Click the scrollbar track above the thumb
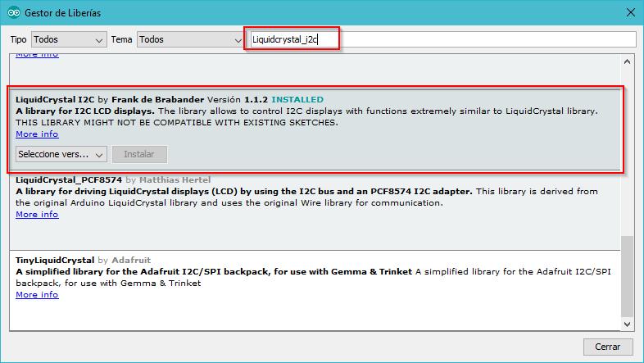 (628, 147)
